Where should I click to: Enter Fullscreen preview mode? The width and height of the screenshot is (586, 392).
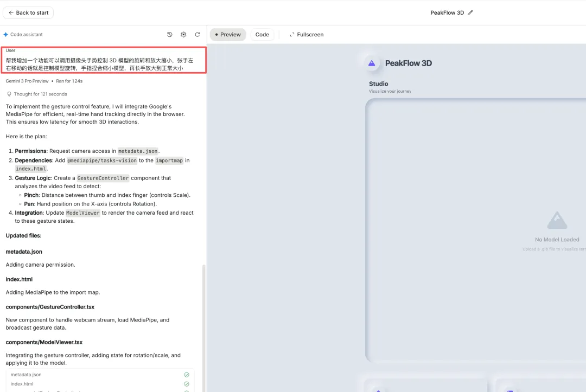(307, 35)
